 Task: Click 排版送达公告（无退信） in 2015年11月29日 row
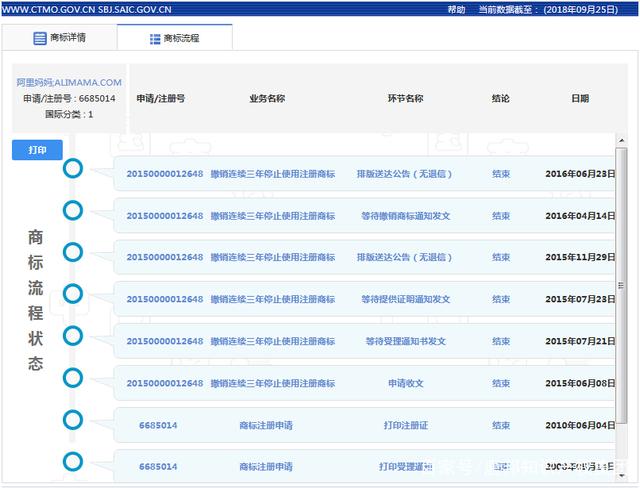[404, 257]
